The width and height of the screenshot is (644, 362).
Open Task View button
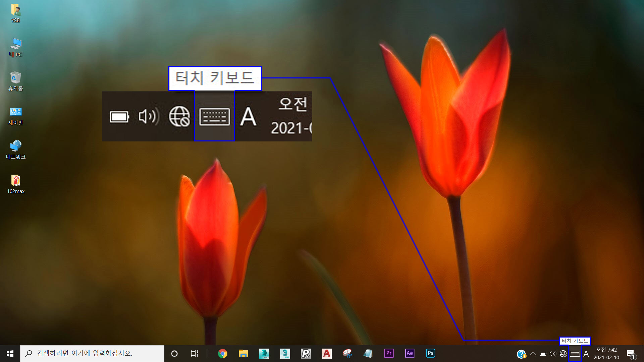[194, 354]
